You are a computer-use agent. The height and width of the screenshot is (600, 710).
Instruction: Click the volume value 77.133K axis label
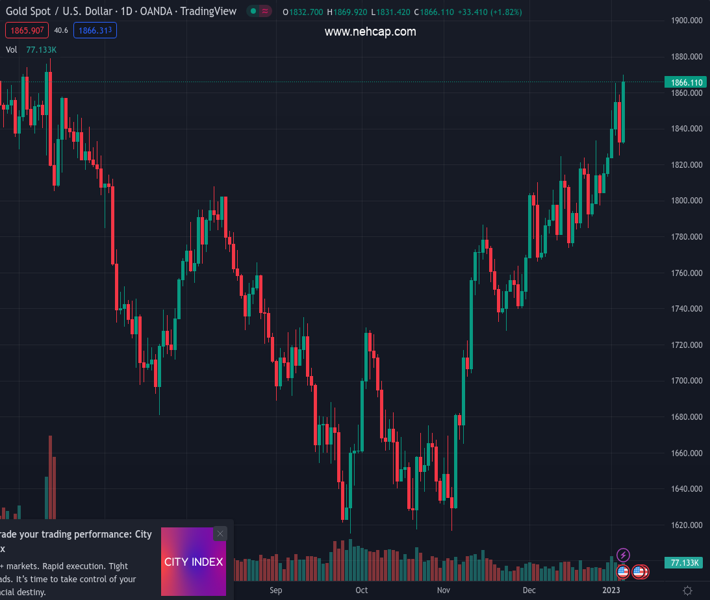(686, 563)
